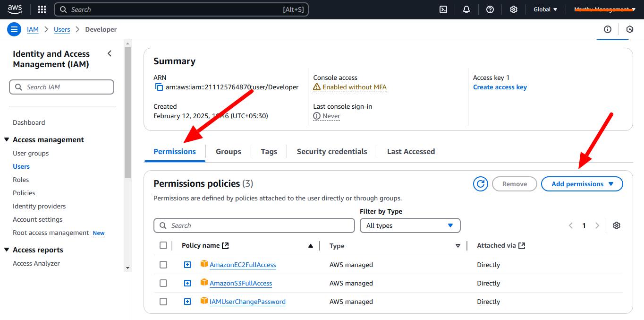Check the AmazonS3FullAccess row checkbox
Image resolution: width=644 pixels, height=320 pixels.
[163, 283]
